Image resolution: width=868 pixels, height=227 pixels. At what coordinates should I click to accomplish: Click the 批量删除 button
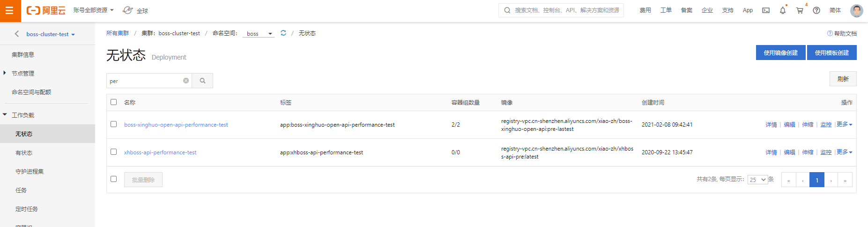(143, 180)
